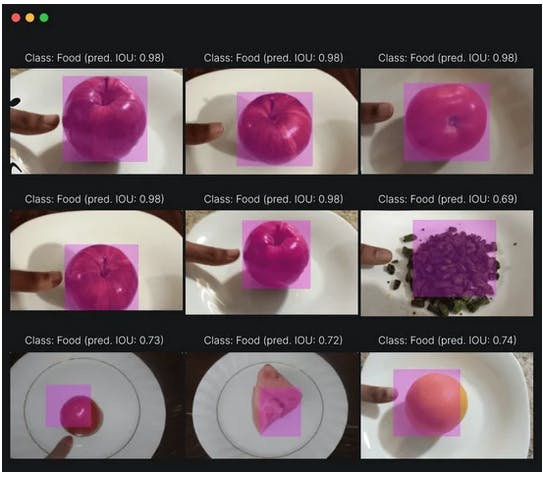Open the first row's right apple thumbnail

point(447,121)
